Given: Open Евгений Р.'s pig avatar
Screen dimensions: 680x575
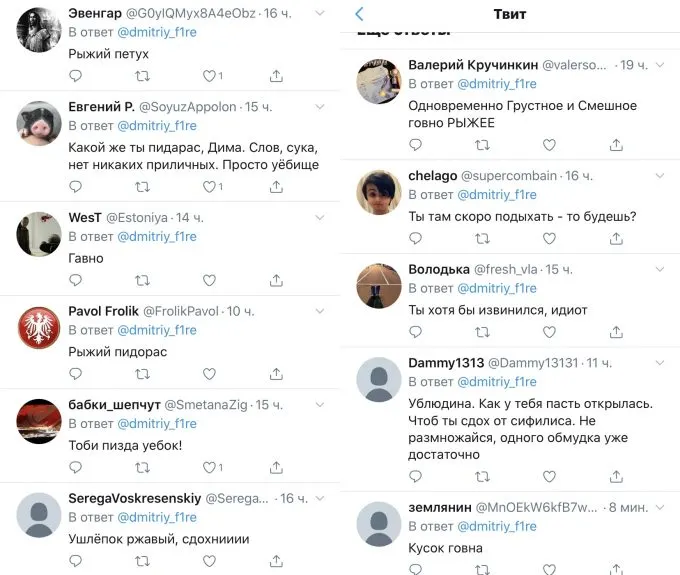Looking at the screenshot, I should [x=40, y=125].
